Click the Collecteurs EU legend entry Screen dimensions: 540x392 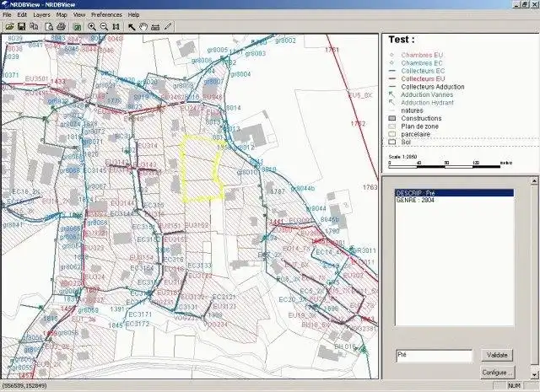pyautogui.click(x=423, y=78)
